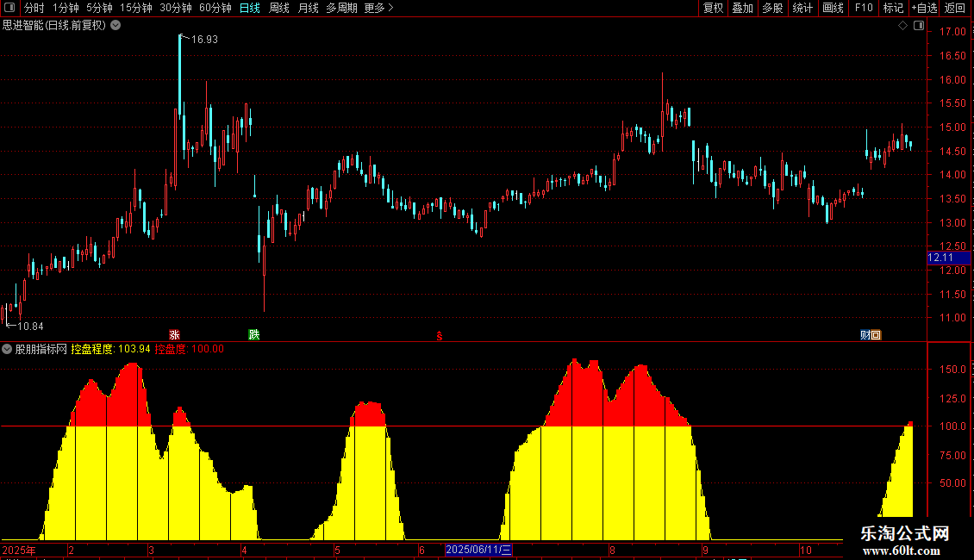Switch to 30分钟 period
Image resolution: width=974 pixels, height=560 pixels.
[x=176, y=8]
